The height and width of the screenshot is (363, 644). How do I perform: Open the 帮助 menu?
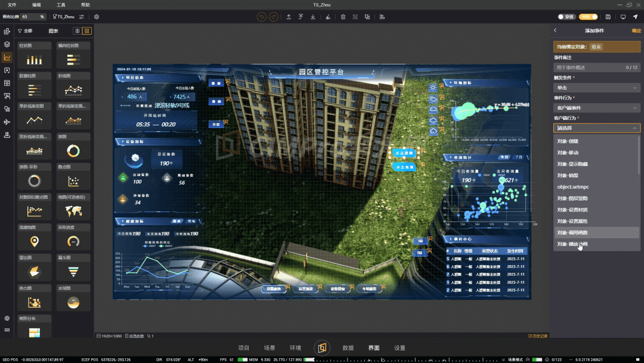85,5
